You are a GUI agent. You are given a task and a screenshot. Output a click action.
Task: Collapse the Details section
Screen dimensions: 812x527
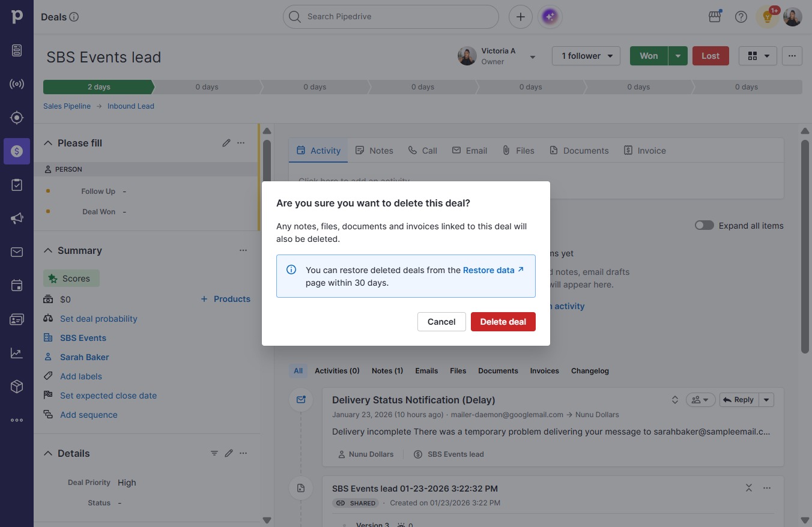48,453
